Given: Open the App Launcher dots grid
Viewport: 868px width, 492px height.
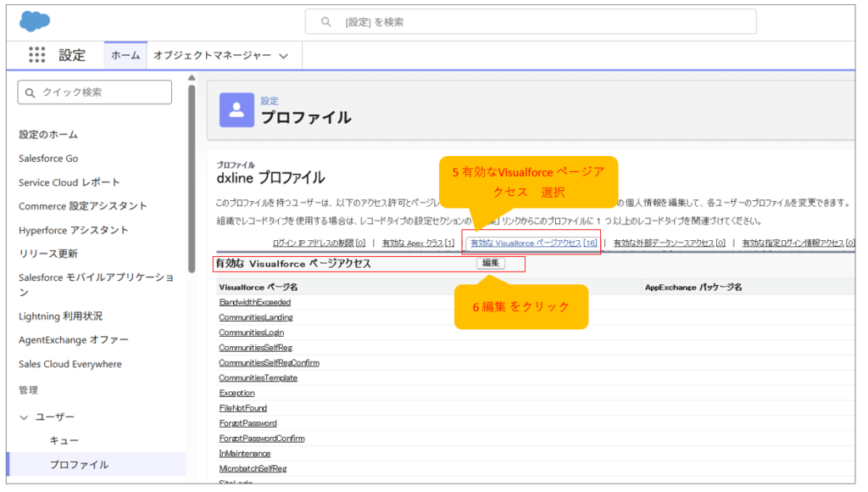Looking at the screenshot, I should [x=37, y=54].
